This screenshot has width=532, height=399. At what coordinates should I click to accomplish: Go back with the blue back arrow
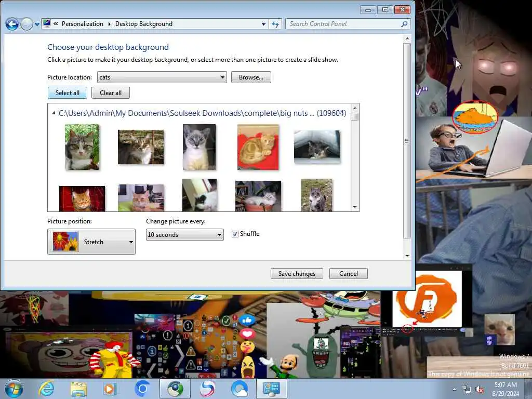(12, 24)
